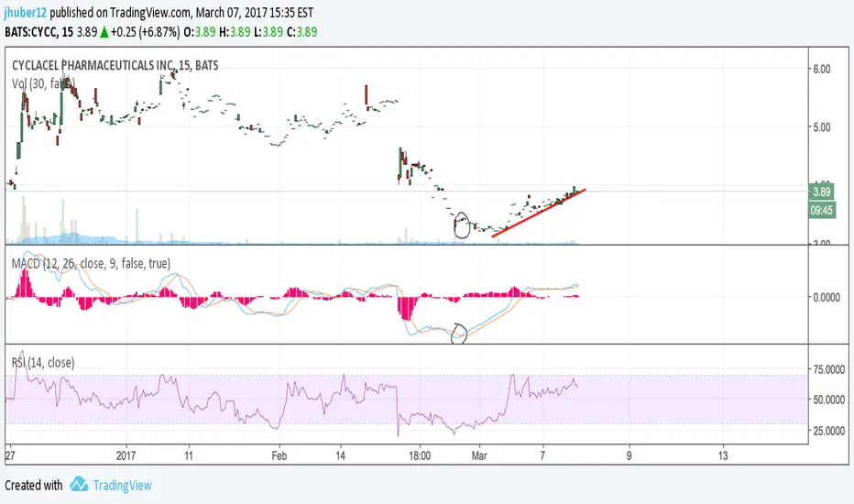This screenshot has height=504, width=854.
Task: Click the 11 date axis label
Action: (189, 455)
